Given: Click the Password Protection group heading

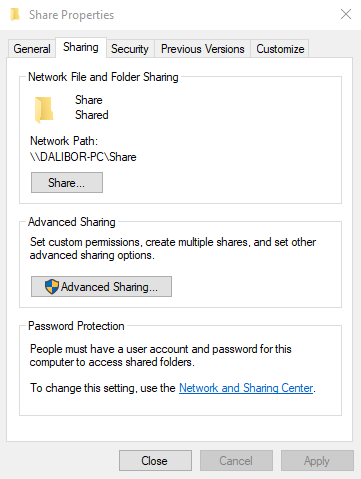Looking at the screenshot, I should tap(76, 326).
